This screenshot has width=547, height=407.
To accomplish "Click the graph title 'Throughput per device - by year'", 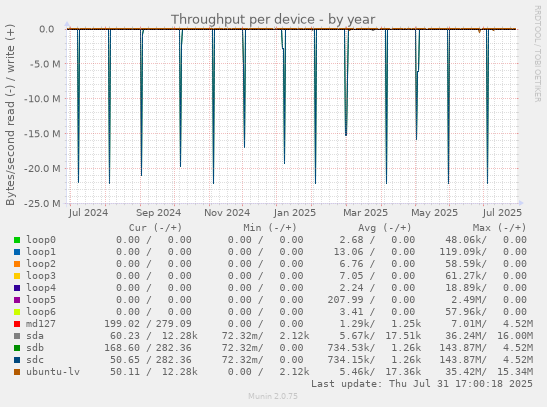I will pos(273,20).
